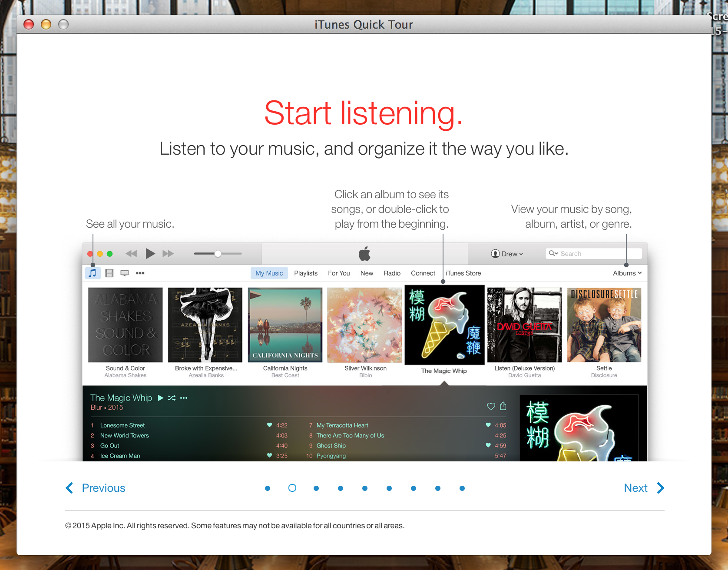Open the three-dot More media menu

pos(140,273)
